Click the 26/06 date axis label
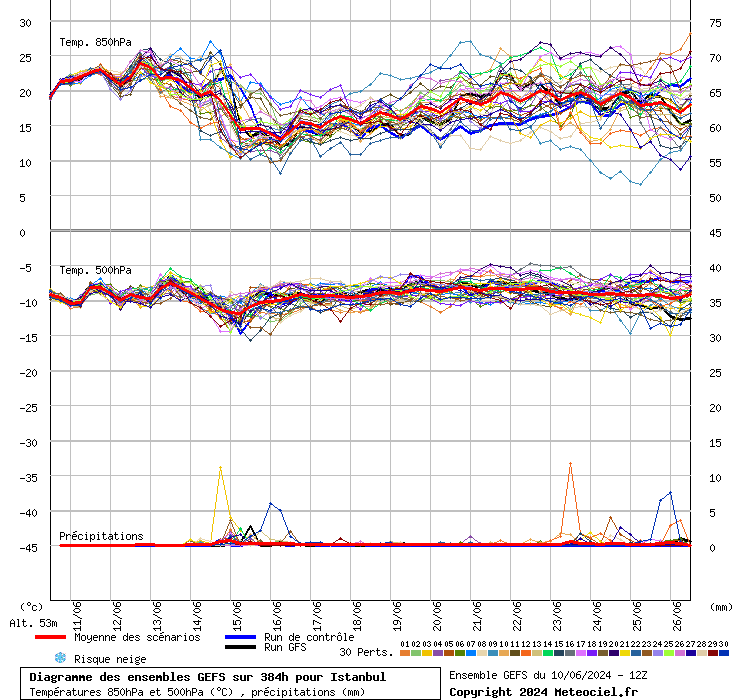 click(x=677, y=616)
